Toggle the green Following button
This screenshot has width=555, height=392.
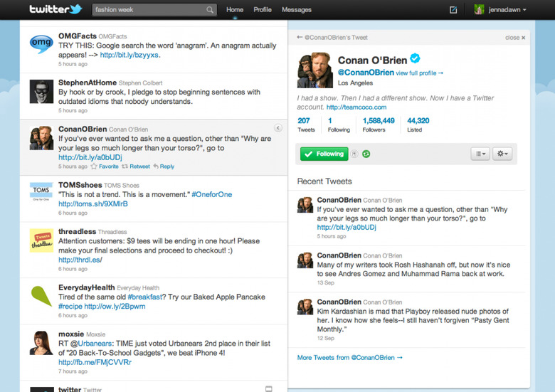[324, 154]
